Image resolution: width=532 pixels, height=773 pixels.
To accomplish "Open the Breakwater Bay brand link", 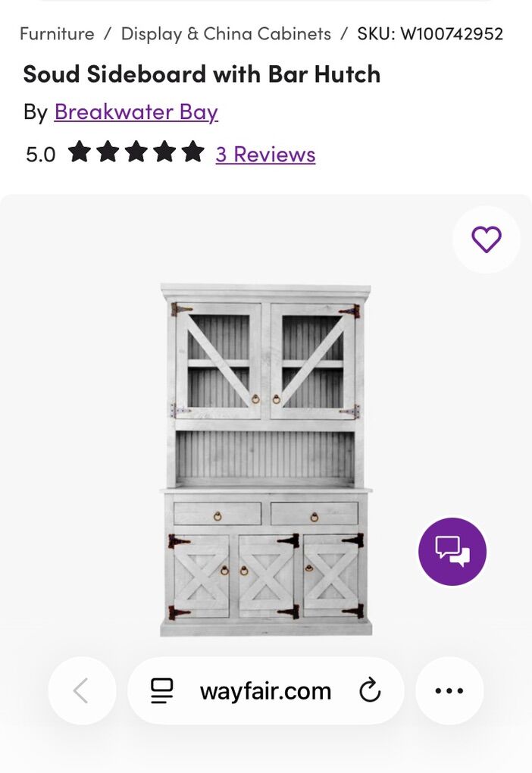I will [x=136, y=112].
